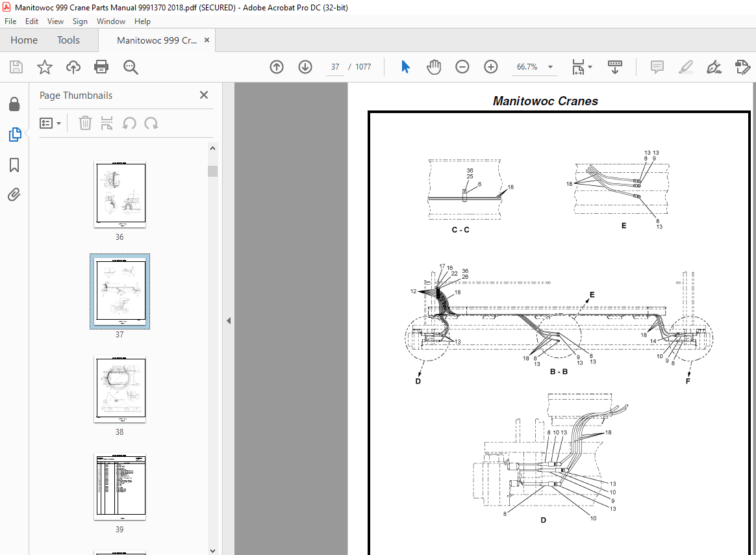Select the arrow selection tool
The height and width of the screenshot is (555, 756).
point(405,66)
